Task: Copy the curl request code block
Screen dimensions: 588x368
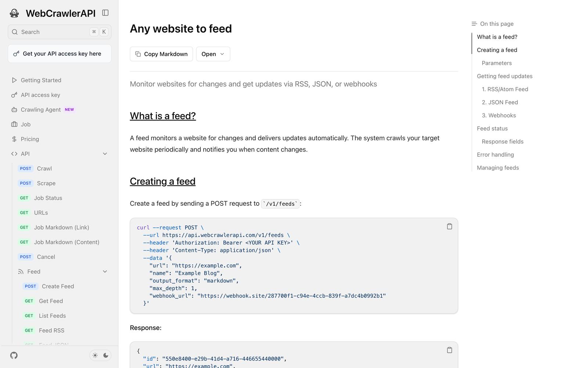Action: [x=449, y=226]
